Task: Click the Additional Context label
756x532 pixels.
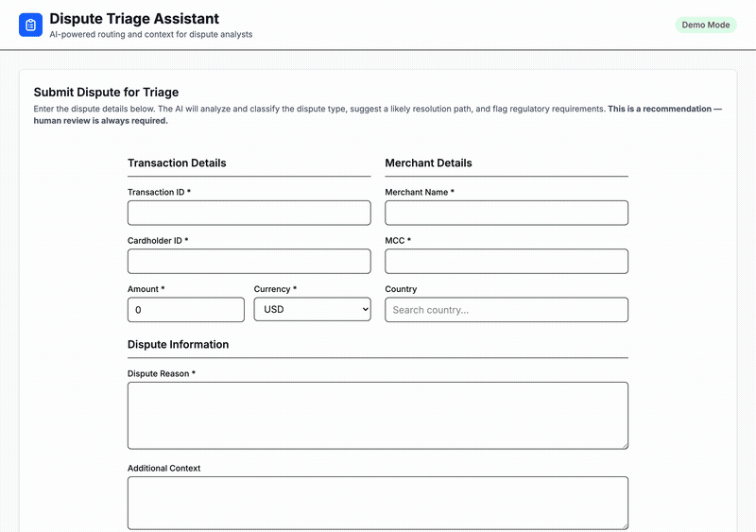Action: tap(163, 469)
